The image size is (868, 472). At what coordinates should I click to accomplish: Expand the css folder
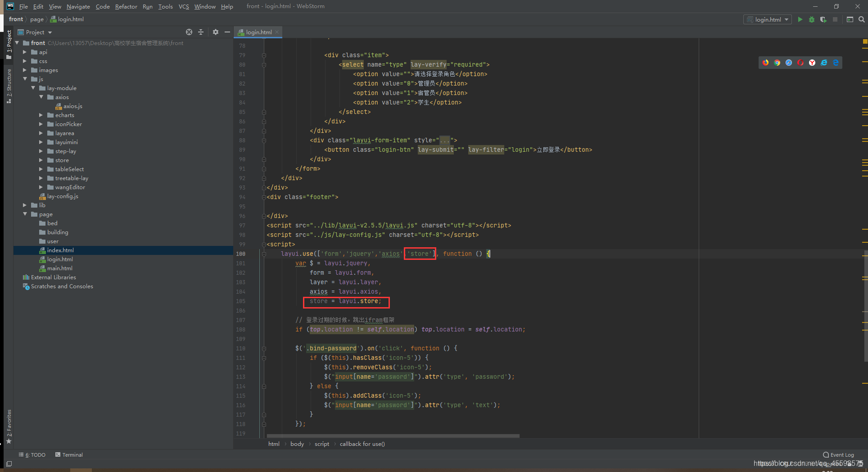[x=25, y=61]
